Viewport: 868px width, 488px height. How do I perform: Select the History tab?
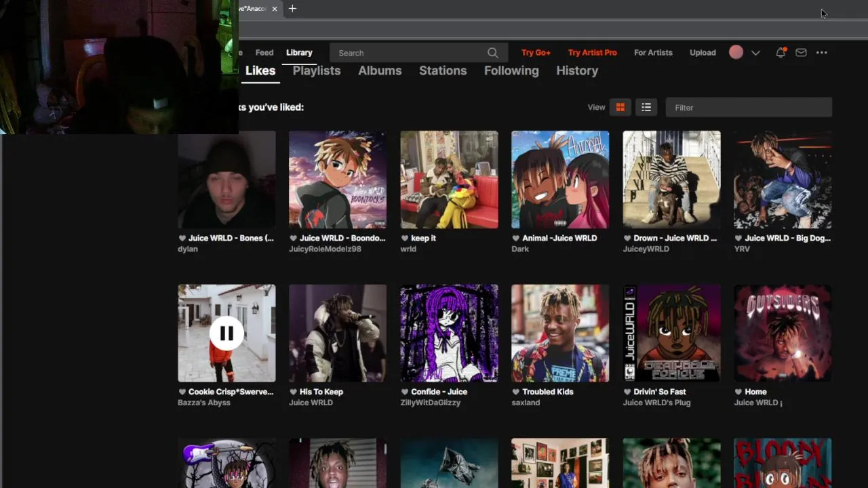[577, 70]
